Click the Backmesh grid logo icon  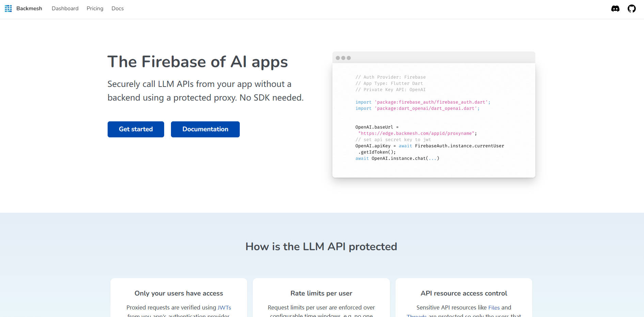tap(8, 9)
